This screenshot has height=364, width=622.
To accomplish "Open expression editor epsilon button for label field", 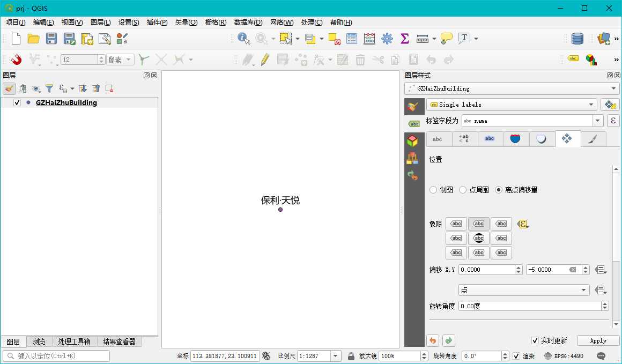I will pos(613,121).
